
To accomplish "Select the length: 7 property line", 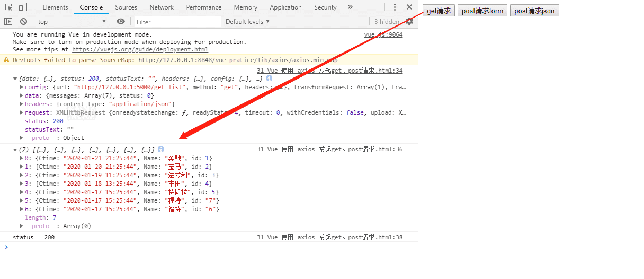I will [x=41, y=217].
